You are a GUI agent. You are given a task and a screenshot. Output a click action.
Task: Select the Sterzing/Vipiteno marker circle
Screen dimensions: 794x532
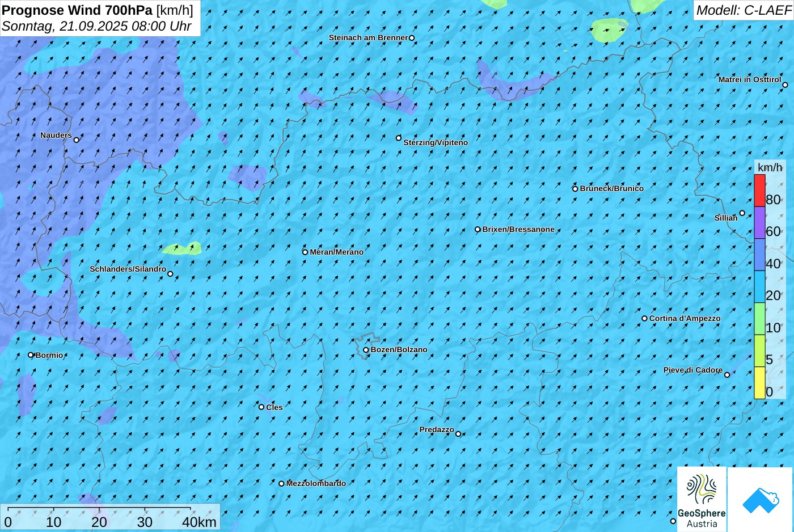399,138
